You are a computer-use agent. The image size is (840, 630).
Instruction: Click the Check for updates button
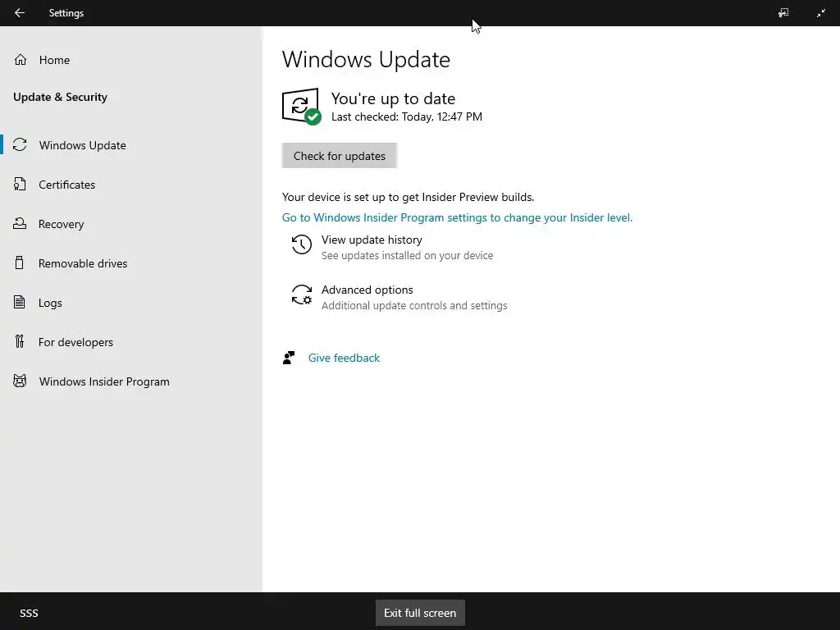[339, 155]
